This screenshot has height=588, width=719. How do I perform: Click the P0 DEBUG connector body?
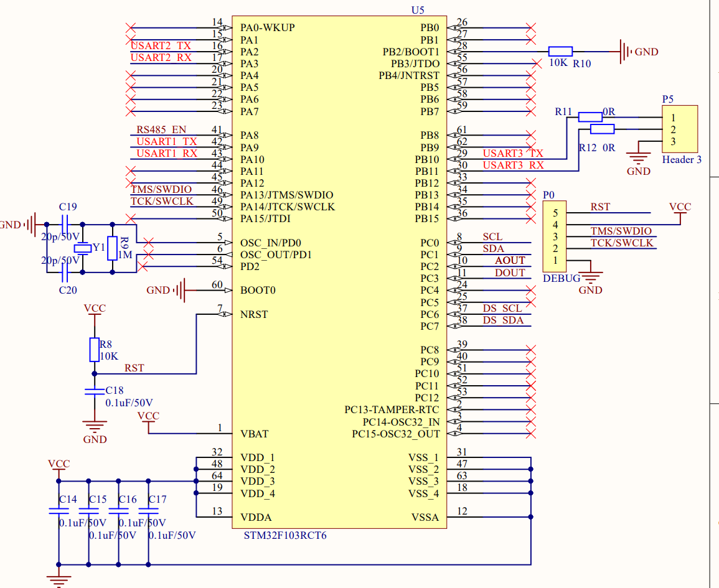[555, 236]
